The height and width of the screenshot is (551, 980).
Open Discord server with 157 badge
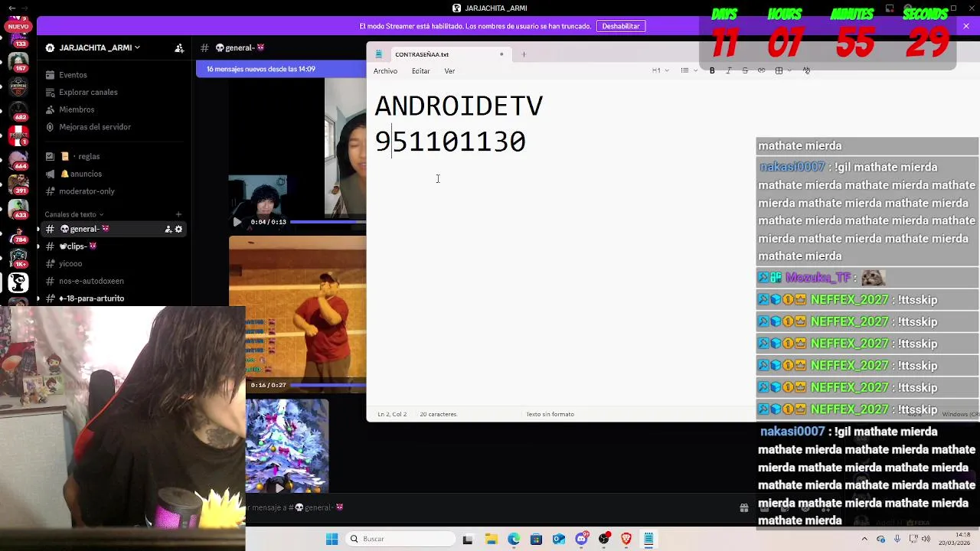[x=18, y=60]
